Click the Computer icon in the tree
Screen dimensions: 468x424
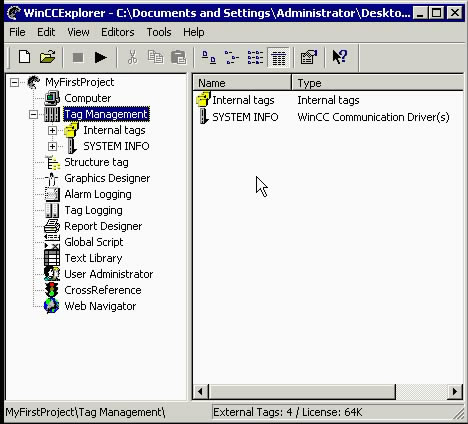52,98
